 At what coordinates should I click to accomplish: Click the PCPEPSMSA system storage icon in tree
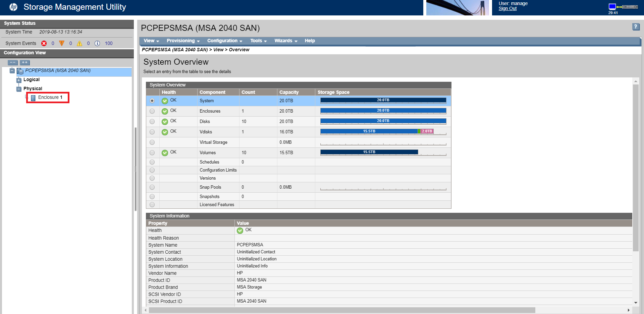click(x=20, y=71)
